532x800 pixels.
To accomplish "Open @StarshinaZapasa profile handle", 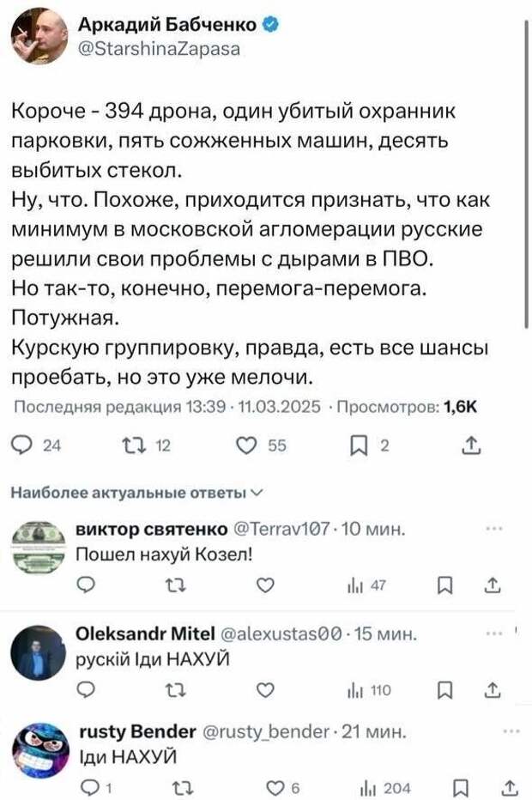I will [x=159, y=48].
